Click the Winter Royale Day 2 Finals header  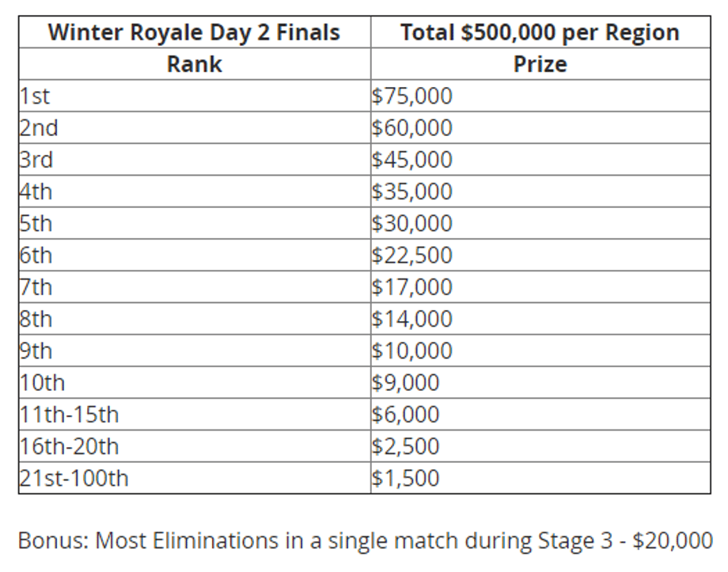[194, 32]
